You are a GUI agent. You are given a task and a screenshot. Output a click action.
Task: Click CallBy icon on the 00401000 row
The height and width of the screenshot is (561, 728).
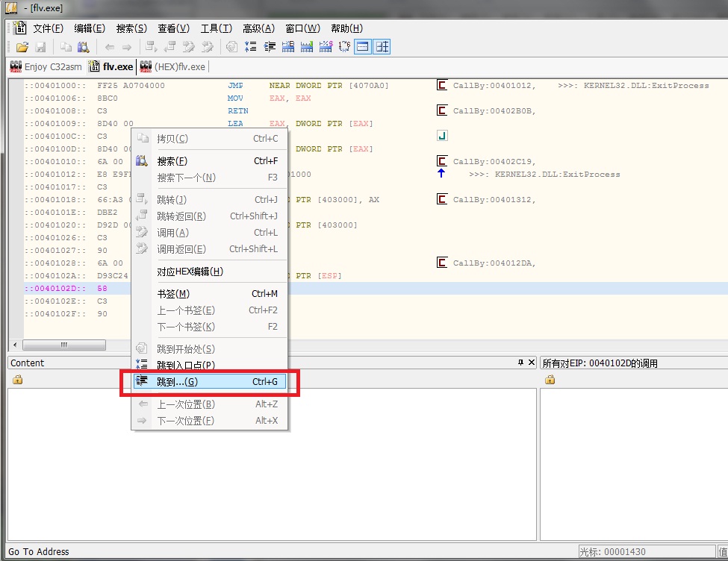(x=442, y=85)
